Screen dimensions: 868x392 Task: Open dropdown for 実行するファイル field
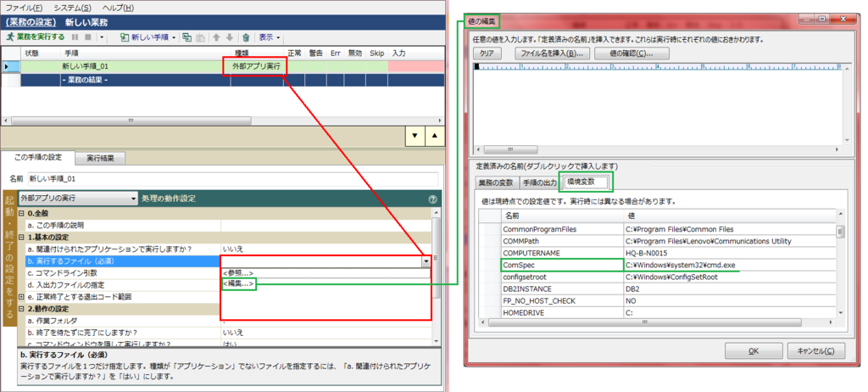coord(426,261)
